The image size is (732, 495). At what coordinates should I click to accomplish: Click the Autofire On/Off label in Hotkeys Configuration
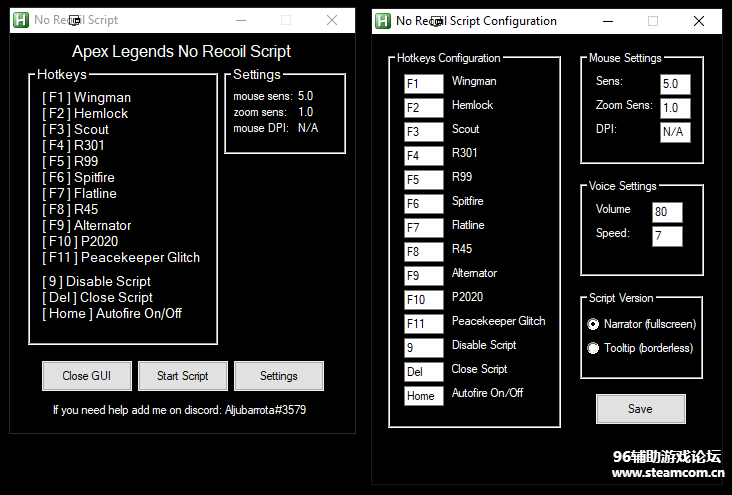(487, 393)
